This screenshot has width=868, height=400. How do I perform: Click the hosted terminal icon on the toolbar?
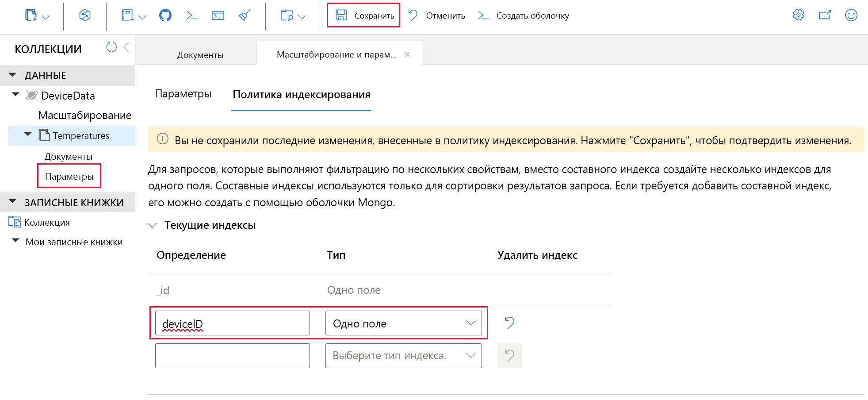(x=218, y=15)
